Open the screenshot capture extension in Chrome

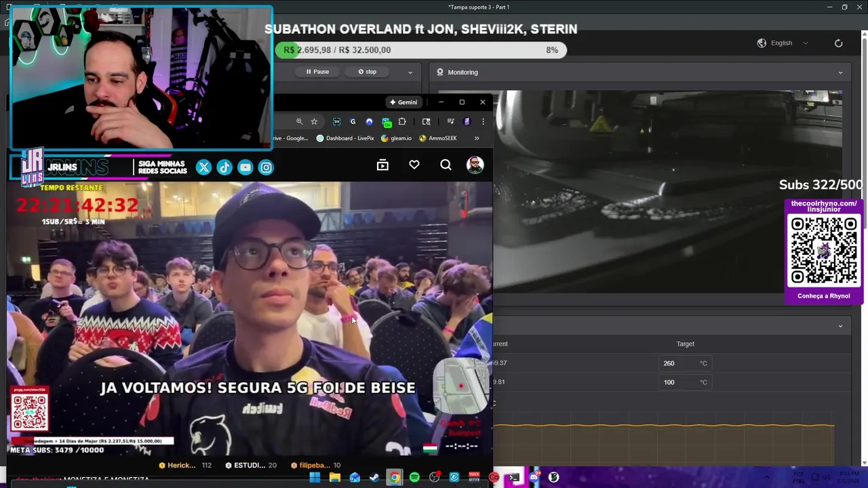[336, 121]
